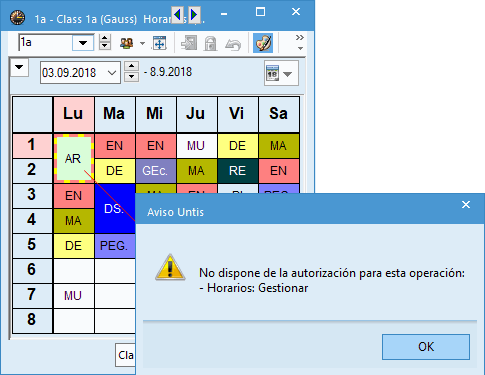This screenshot has width=485, height=375.
Task: Click the green left navigation arrow in the title bar
Action: coord(178,15)
